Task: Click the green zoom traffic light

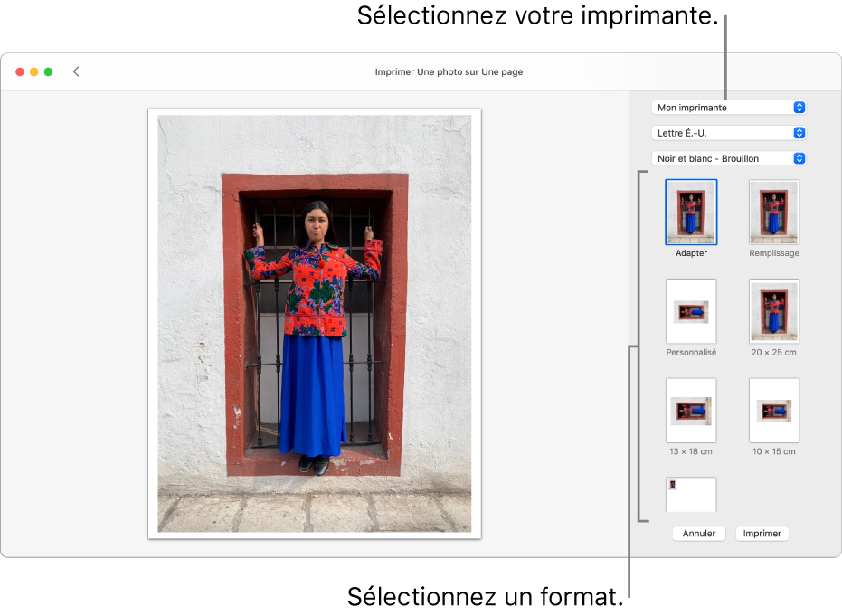Action: pos(47,71)
